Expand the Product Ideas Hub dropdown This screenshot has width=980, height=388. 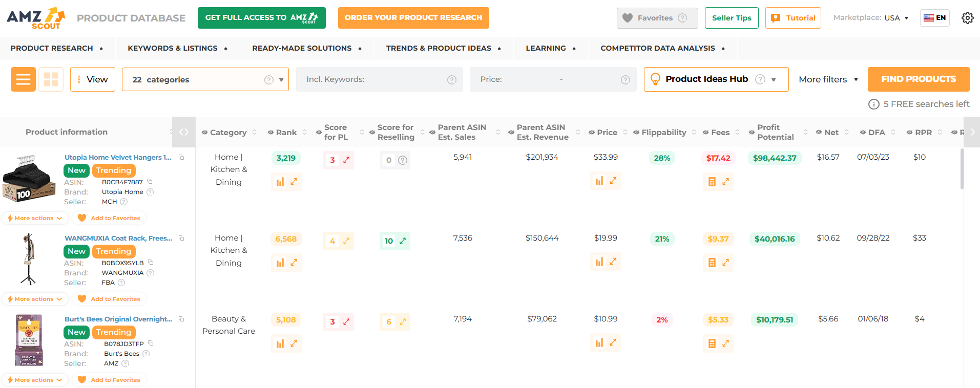pyautogui.click(x=774, y=79)
